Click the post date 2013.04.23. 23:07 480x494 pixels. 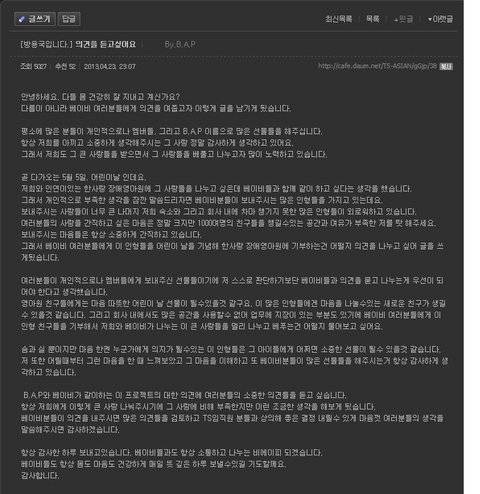point(110,67)
